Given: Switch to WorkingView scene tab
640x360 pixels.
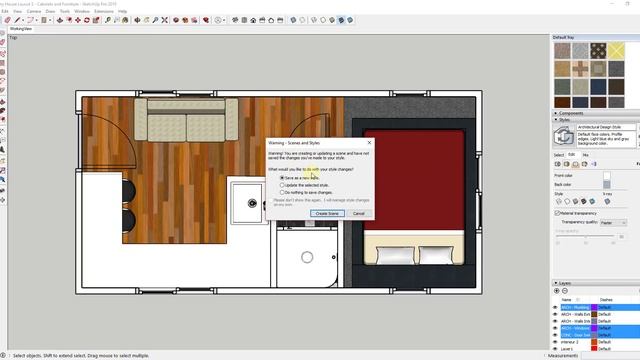Looking at the screenshot, I should tap(21, 29).
